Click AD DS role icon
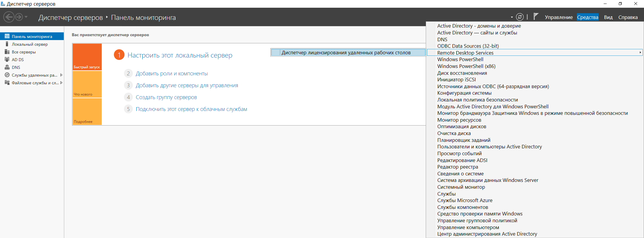The height and width of the screenshot is (238, 644). (x=7, y=60)
